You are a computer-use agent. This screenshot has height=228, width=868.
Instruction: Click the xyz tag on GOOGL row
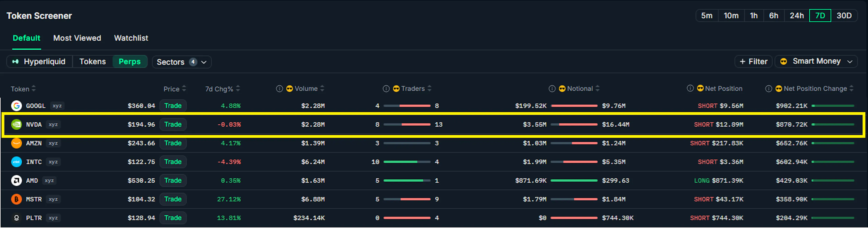coord(57,106)
